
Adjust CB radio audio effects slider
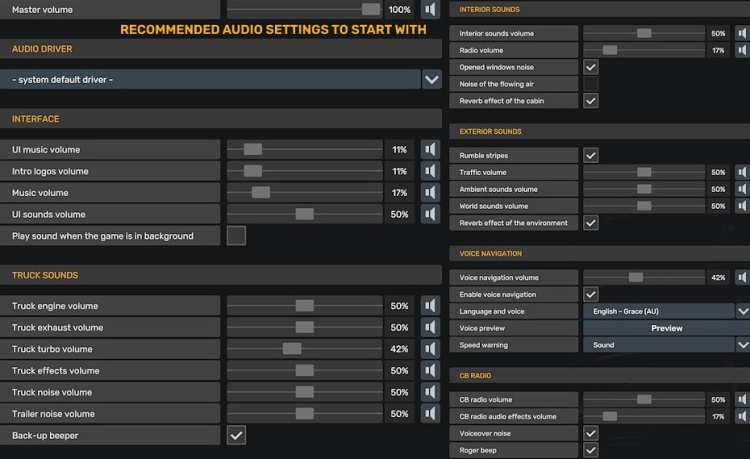click(610, 416)
